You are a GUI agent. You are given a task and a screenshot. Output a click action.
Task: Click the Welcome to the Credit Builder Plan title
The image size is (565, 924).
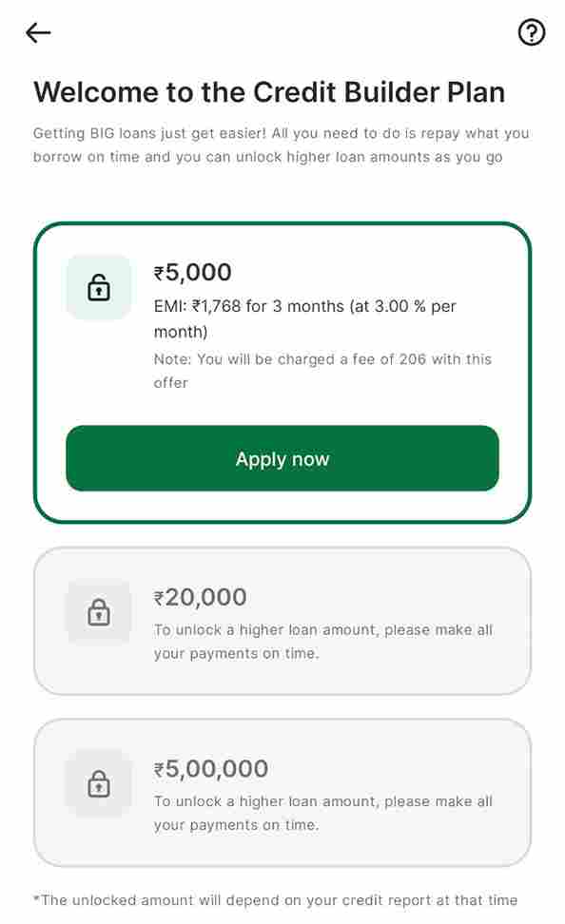pos(269,92)
